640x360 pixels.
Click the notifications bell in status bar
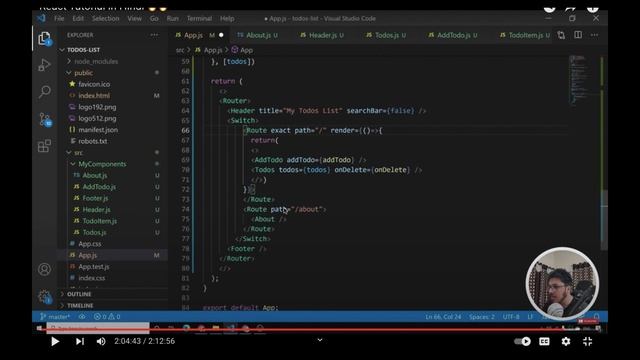coord(597,317)
